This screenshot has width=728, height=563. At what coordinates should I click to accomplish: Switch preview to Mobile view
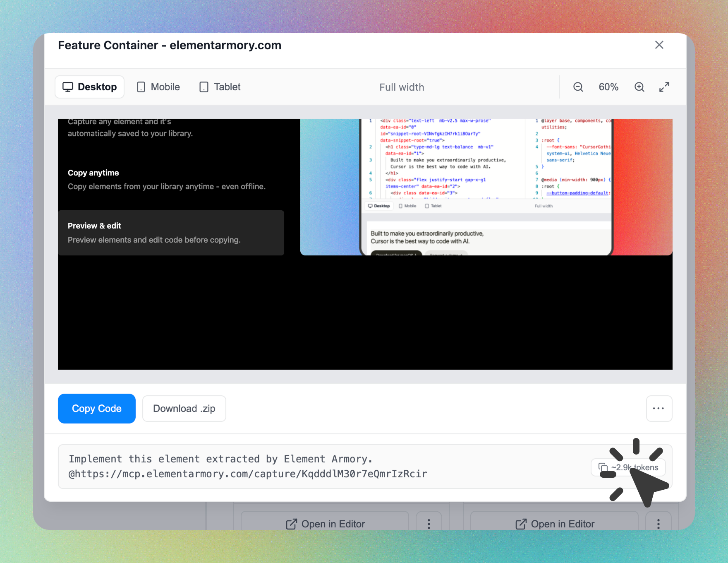[x=158, y=87]
